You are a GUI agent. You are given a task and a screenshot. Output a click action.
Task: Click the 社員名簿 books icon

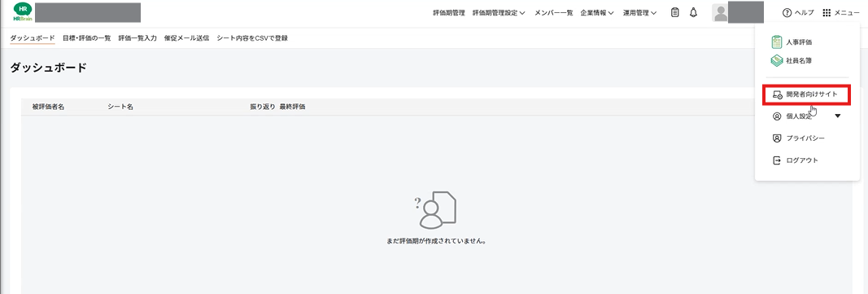[x=777, y=60]
